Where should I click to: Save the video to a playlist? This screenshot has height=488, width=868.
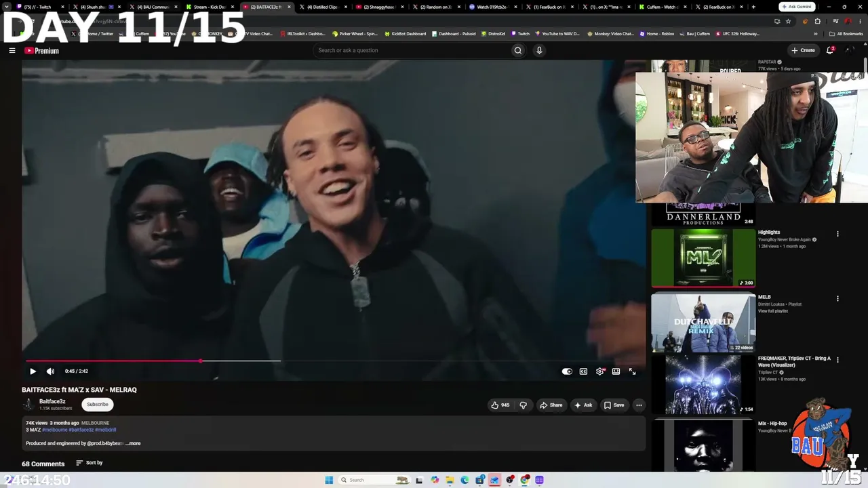pyautogui.click(x=614, y=405)
